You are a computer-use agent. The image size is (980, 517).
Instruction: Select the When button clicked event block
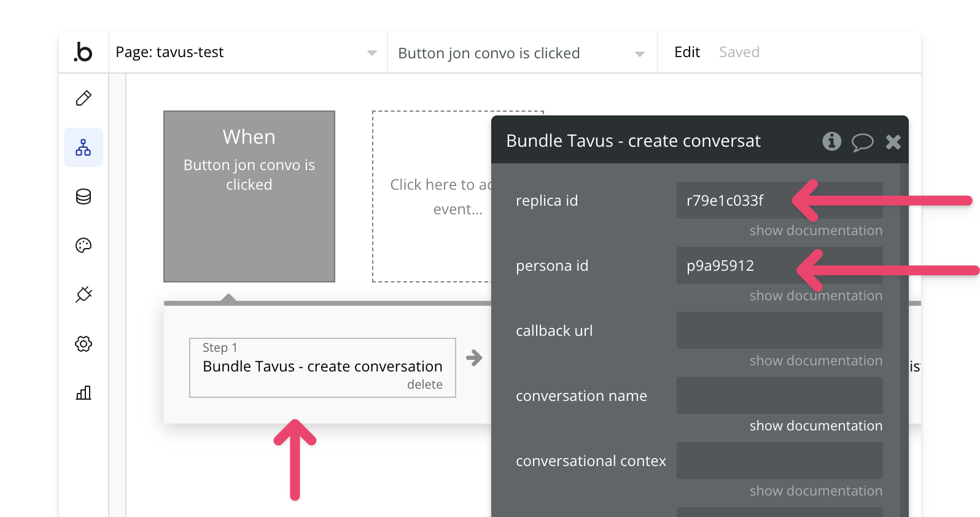[x=249, y=196]
